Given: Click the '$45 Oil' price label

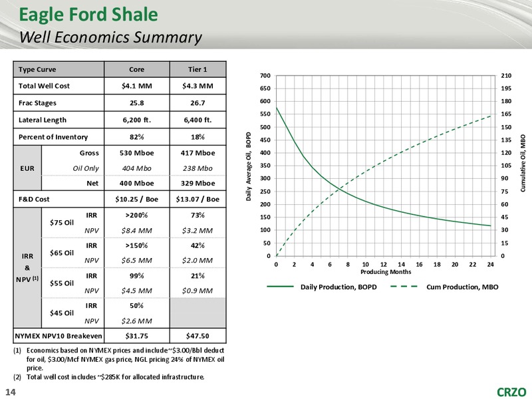Looking at the screenshot, I should pos(62,313).
